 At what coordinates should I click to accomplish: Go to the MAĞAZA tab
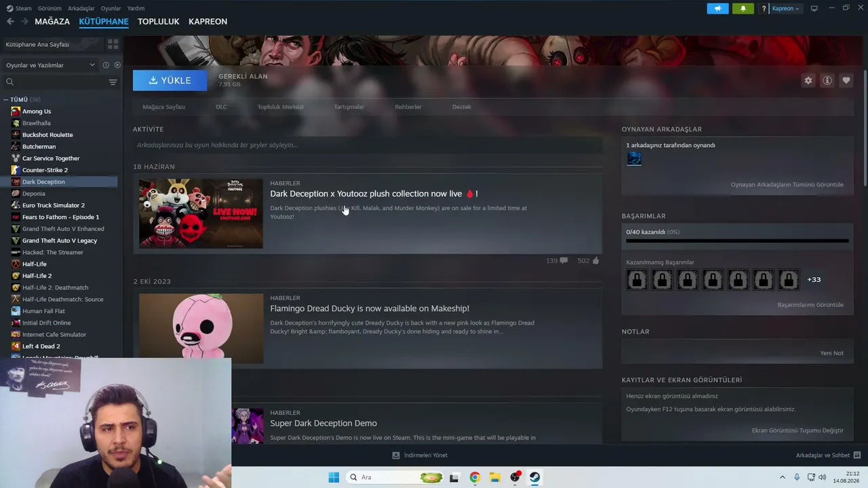(x=52, y=22)
